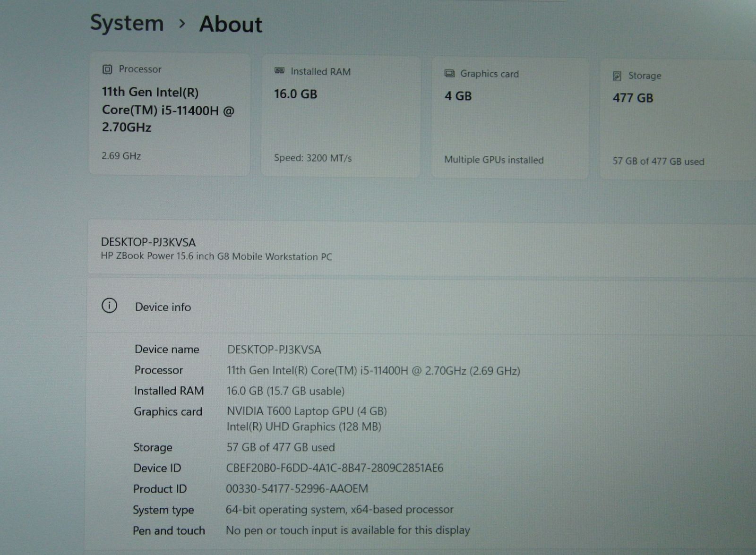Select the Device name label
This screenshot has height=555, width=756.
[x=167, y=349]
